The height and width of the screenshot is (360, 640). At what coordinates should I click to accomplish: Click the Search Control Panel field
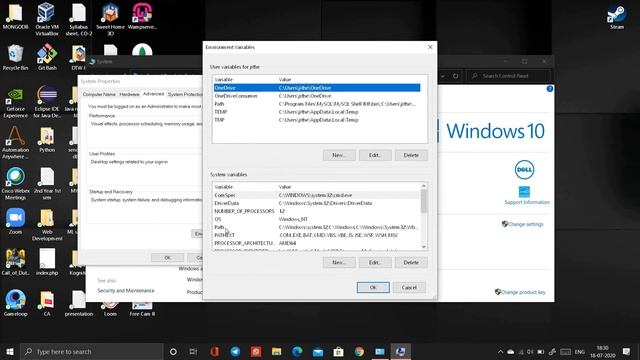[x=509, y=76]
